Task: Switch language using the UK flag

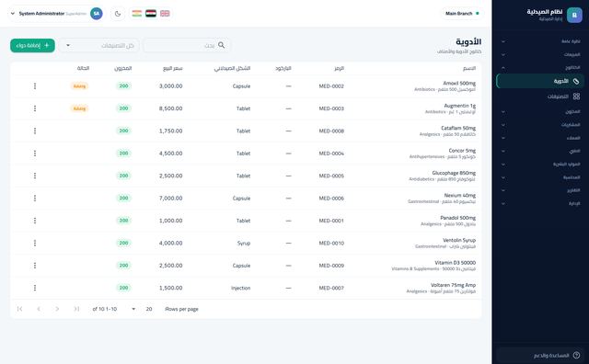Action: [165, 14]
